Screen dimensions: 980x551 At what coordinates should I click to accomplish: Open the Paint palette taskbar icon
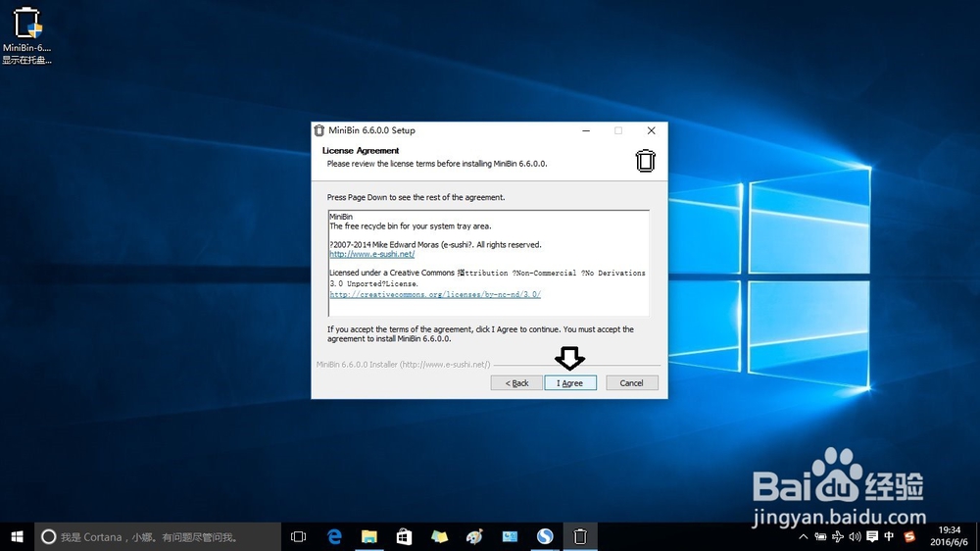tap(474, 536)
